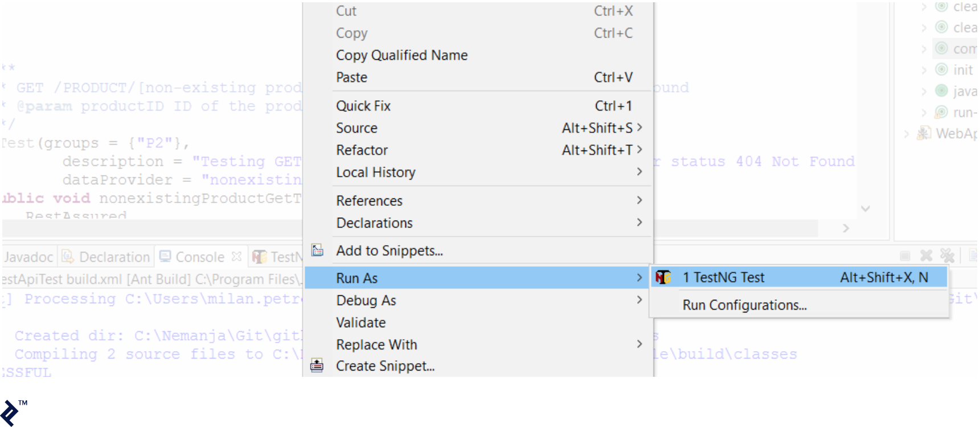This screenshot has height=427, width=980.
Task: Click Quick Fix in the context menu
Action: (363, 106)
